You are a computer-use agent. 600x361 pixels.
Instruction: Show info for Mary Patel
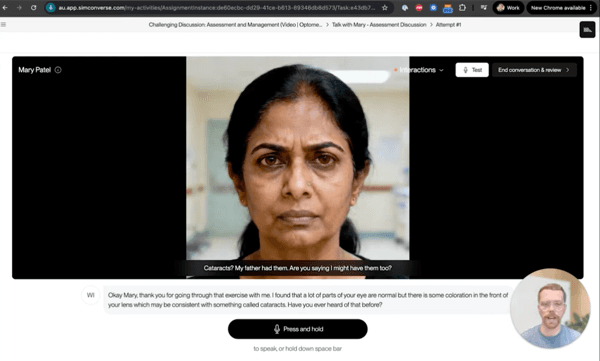click(x=58, y=70)
